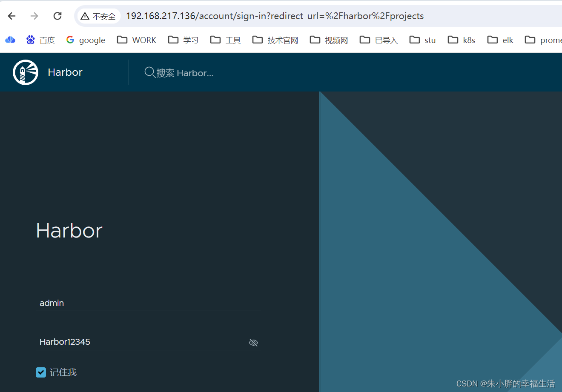Open the google bookmark
This screenshot has width=562, height=392.
pos(86,40)
